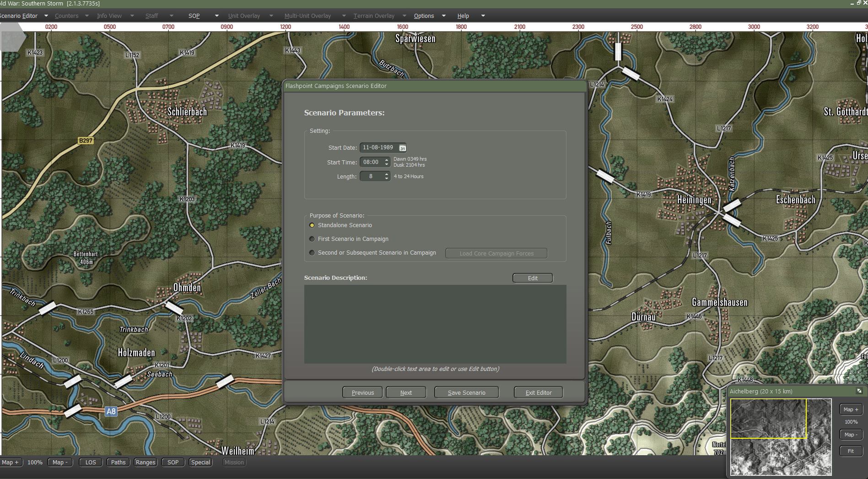Image resolution: width=868 pixels, height=479 pixels.
Task: Choose First Scenario in Campaign option
Action: [x=312, y=239]
